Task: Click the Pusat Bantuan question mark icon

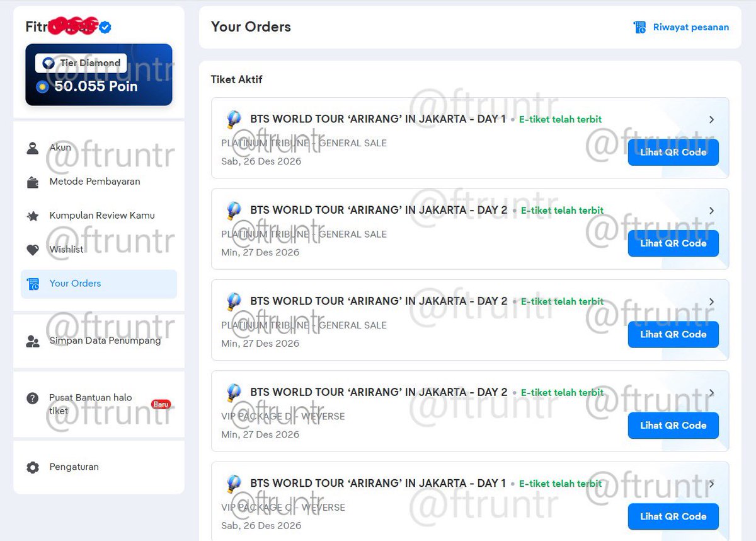Action: point(33,398)
